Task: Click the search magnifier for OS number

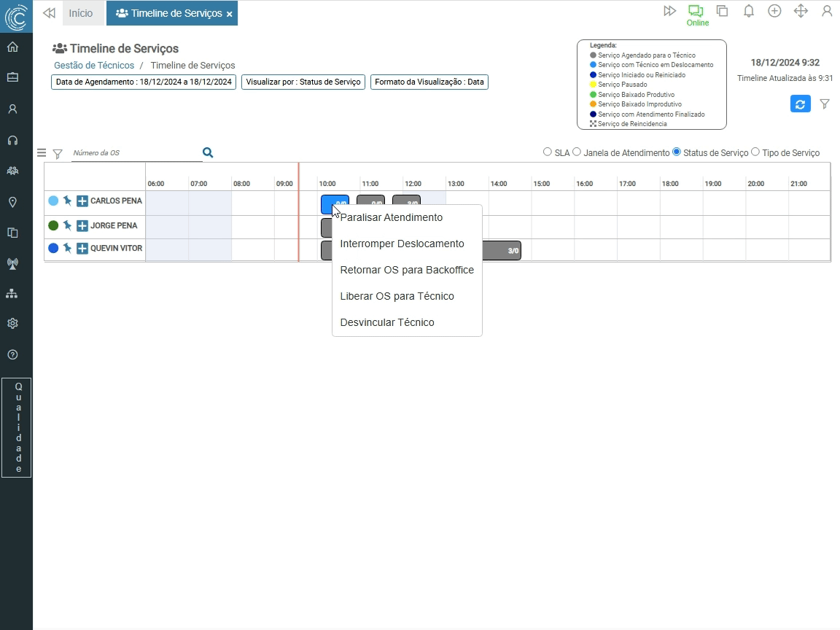Action: [x=208, y=152]
